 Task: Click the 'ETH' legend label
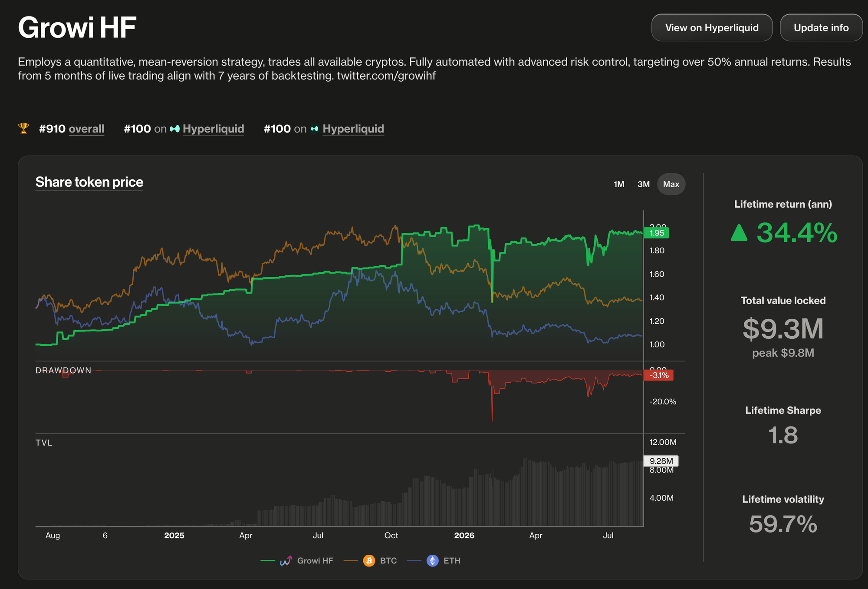(452, 561)
